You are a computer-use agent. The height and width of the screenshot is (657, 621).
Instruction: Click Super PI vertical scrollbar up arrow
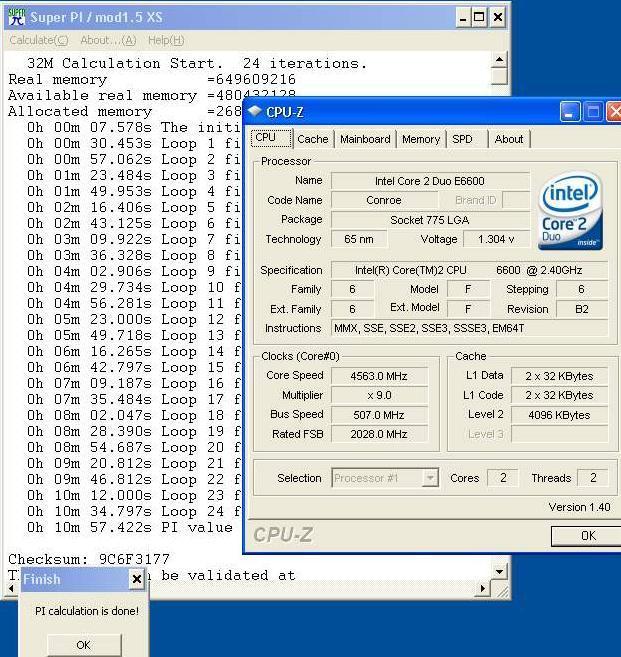pos(499,59)
